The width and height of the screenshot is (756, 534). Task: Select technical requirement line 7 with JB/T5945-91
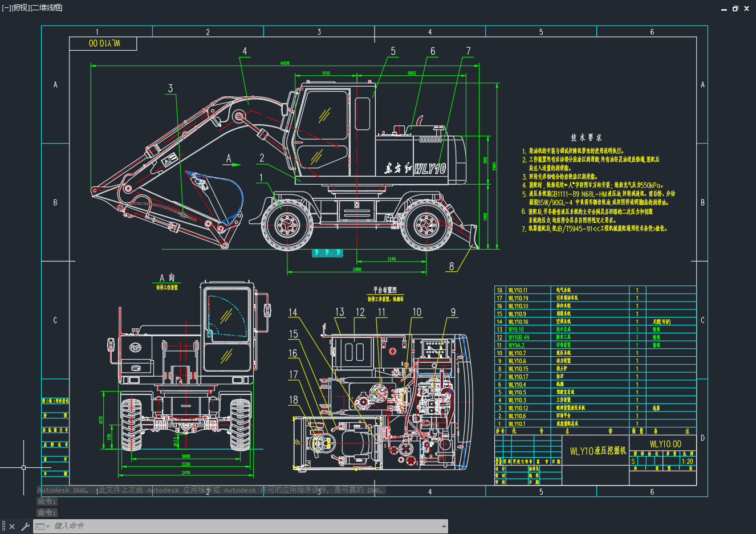[x=594, y=229]
